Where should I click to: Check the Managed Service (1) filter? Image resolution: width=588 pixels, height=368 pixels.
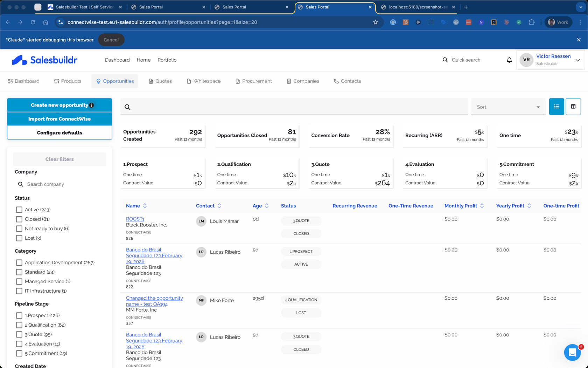tap(19, 281)
